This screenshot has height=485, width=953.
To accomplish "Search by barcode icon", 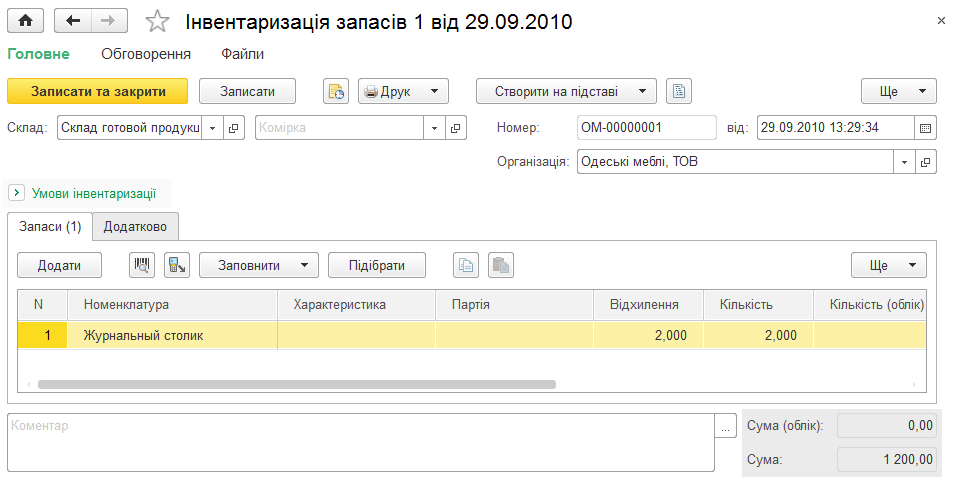I will pos(142,266).
